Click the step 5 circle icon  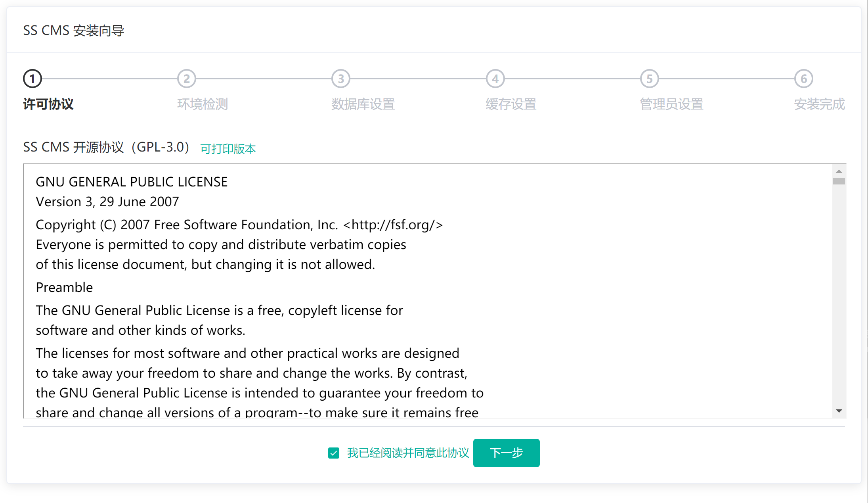point(649,79)
